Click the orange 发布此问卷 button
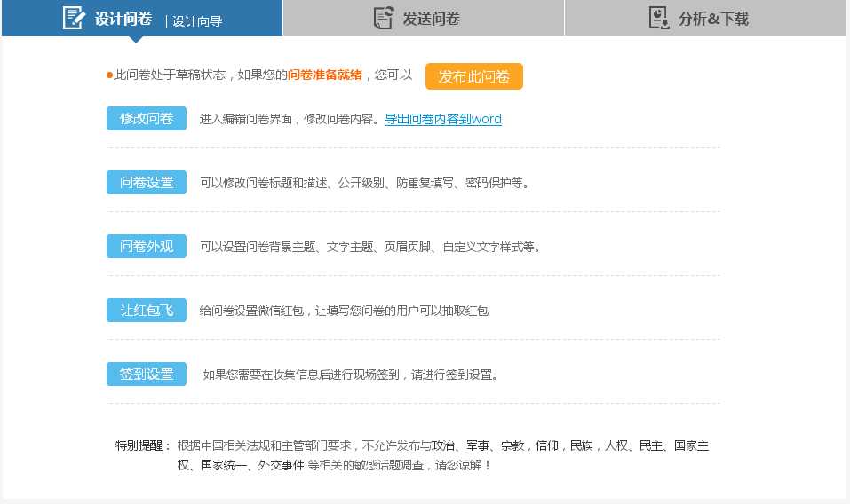 (473, 76)
